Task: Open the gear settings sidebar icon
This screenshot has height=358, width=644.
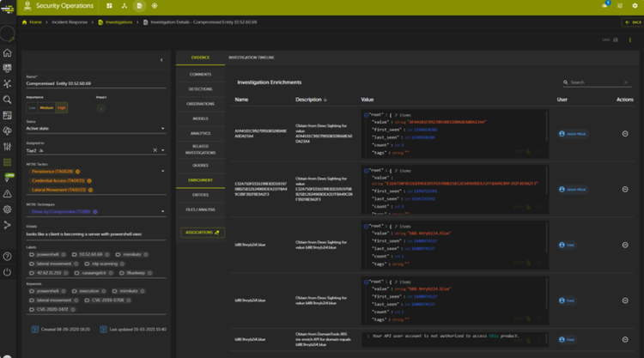Action: coord(8,209)
